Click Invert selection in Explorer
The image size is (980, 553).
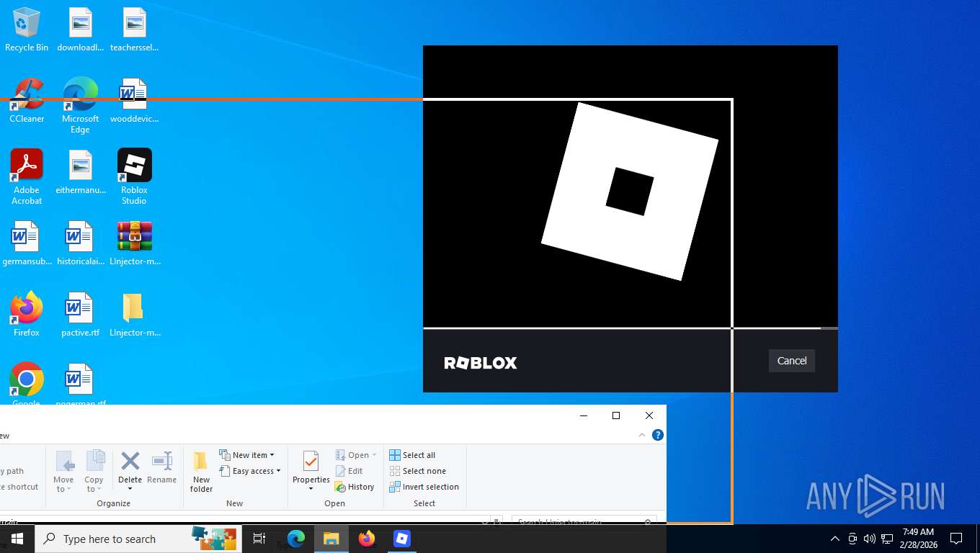pyautogui.click(x=424, y=487)
